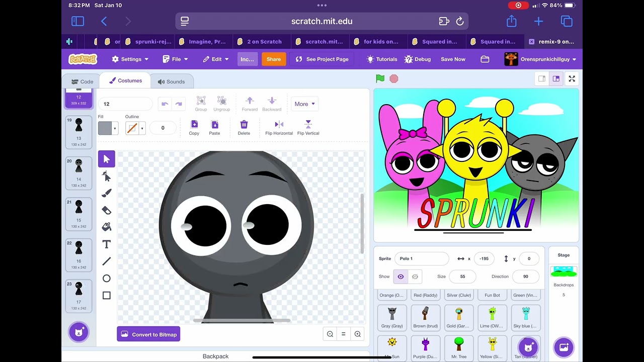
Task: Open the Choose a Backdrop button
Action: pos(563,347)
